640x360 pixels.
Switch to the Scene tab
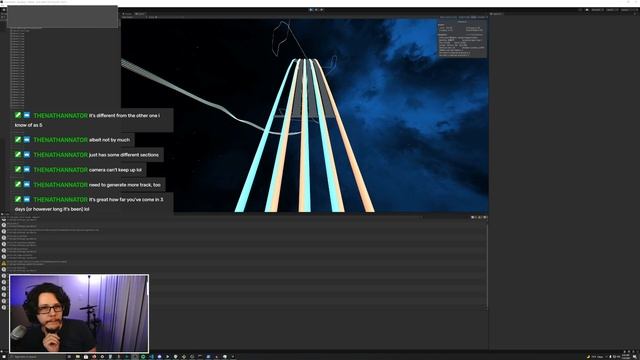pos(127,14)
